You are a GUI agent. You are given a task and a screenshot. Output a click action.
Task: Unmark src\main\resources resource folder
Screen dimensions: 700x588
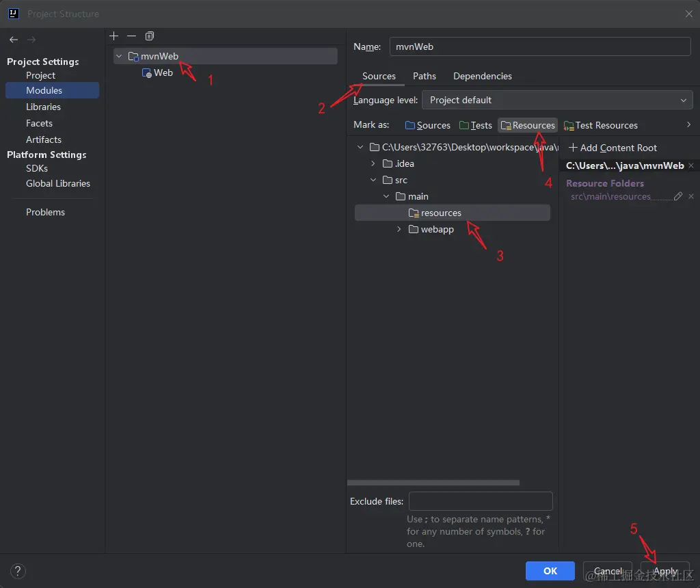(691, 196)
